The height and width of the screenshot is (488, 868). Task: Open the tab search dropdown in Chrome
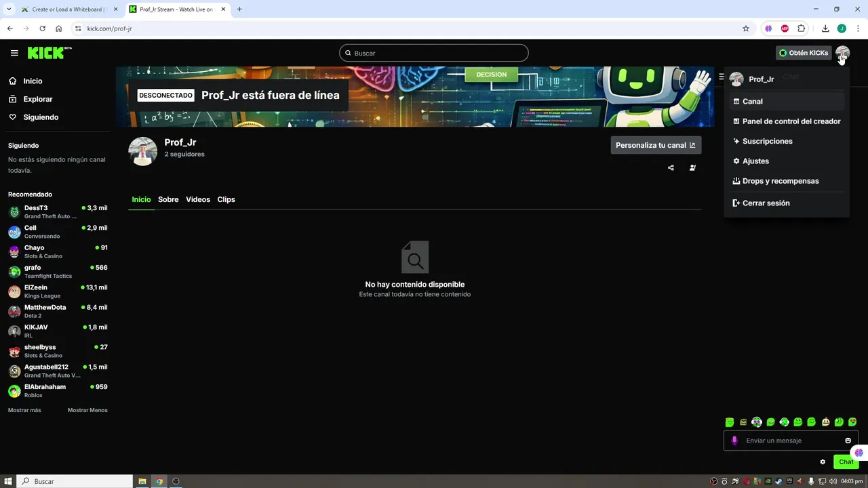coord(9,9)
